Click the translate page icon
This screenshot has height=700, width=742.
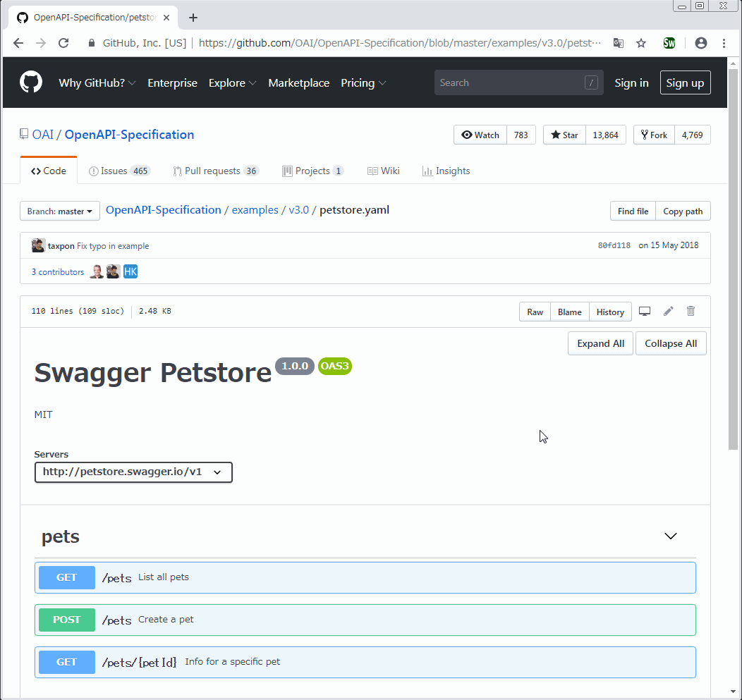point(618,43)
